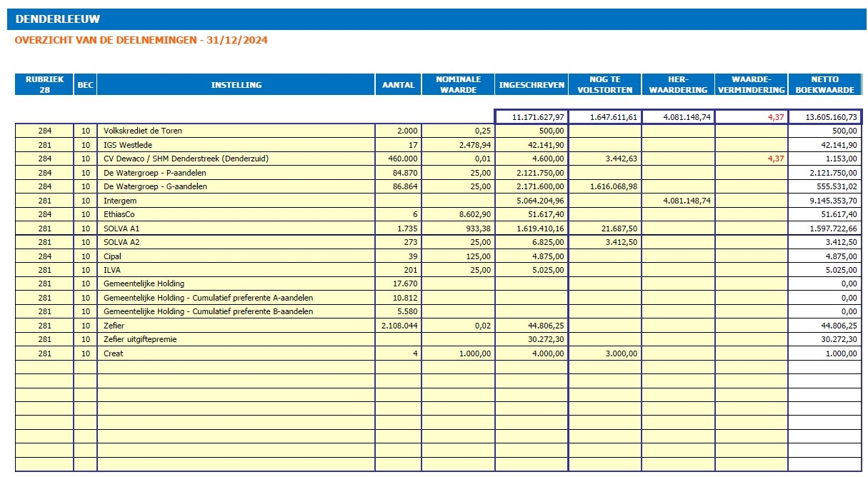Click nominal value 125,00 for Cipal
The width and height of the screenshot is (868, 477).
458,256
